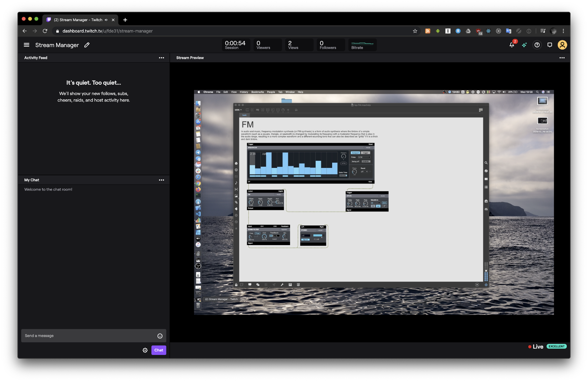Click 'It's quiet. Too quiet...' heading
The image size is (588, 382).
click(94, 83)
